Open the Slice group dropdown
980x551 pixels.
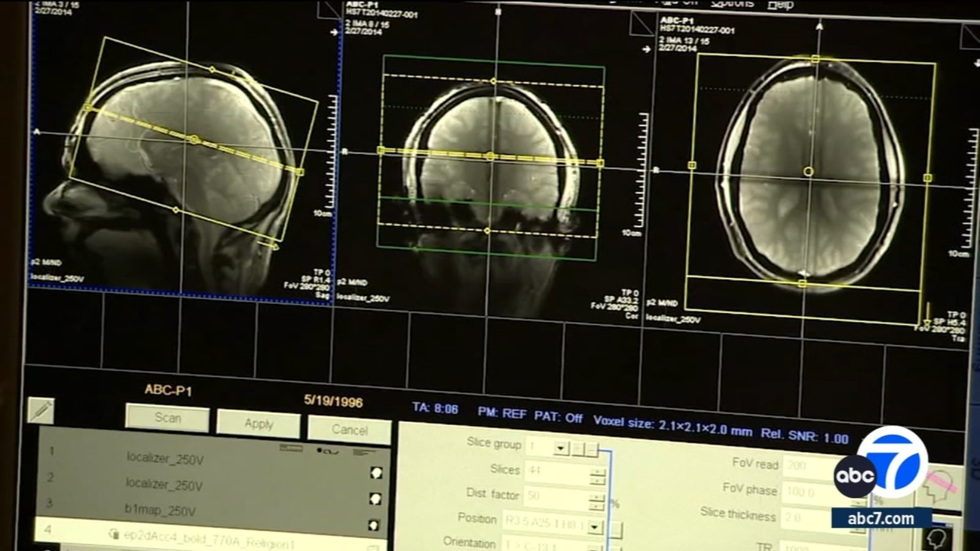tap(560, 448)
